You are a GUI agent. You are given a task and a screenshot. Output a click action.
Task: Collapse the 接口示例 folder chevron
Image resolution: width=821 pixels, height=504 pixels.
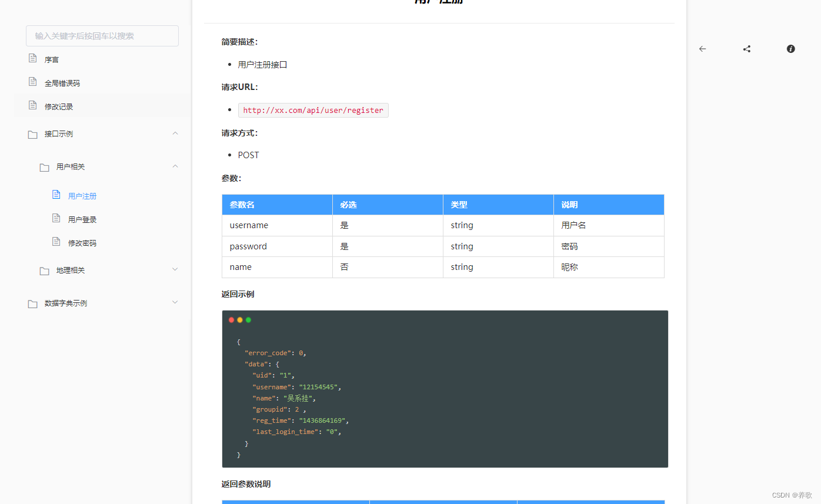point(175,133)
